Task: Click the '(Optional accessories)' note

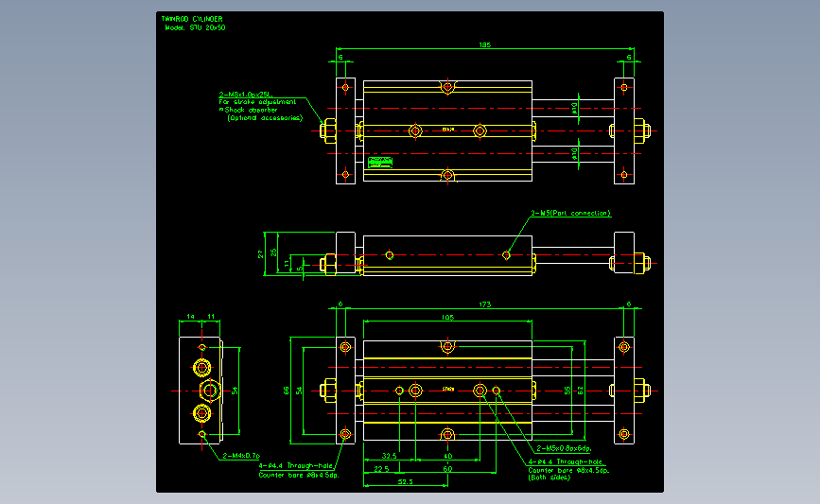Action: pyautogui.click(x=265, y=118)
